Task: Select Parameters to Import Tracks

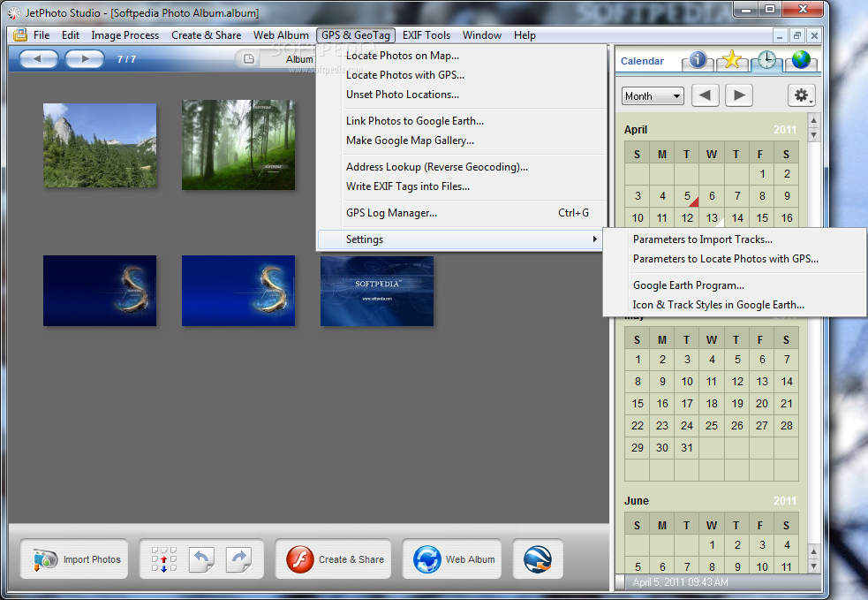Action: pyautogui.click(x=735, y=239)
